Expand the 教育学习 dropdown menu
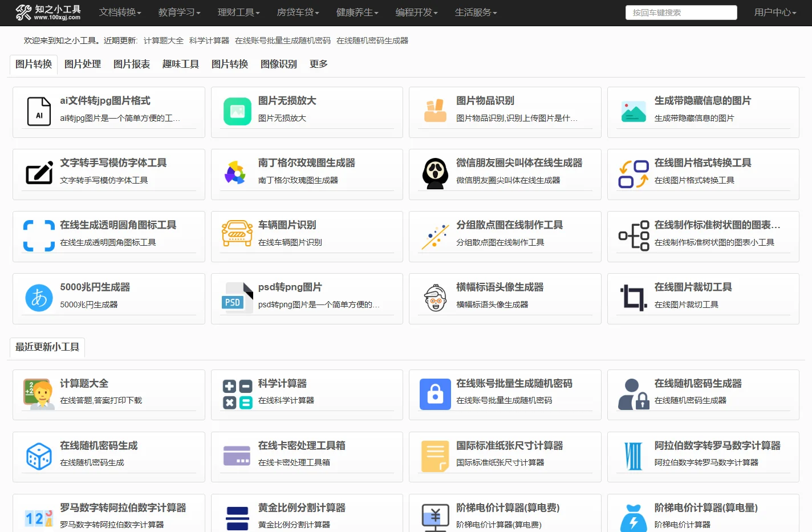 click(x=179, y=13)
